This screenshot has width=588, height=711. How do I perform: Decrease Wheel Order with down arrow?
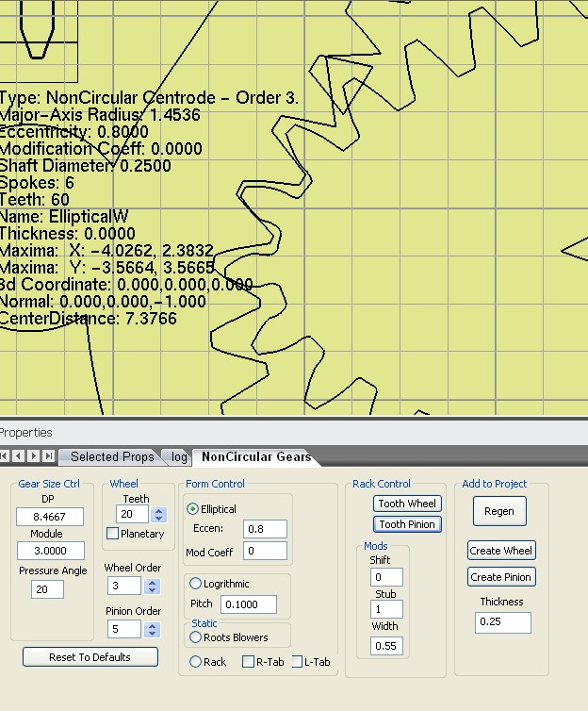tap(154, 590)
